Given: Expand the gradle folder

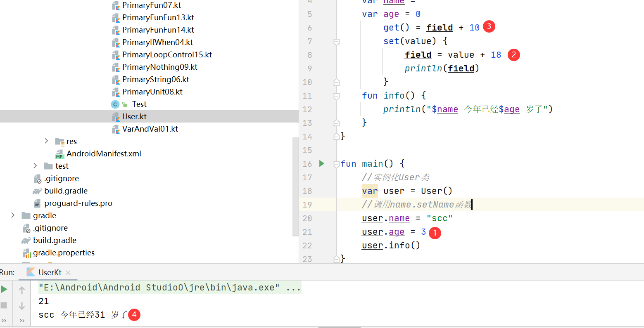Looking at the screenshot, I should pos(13,215).
